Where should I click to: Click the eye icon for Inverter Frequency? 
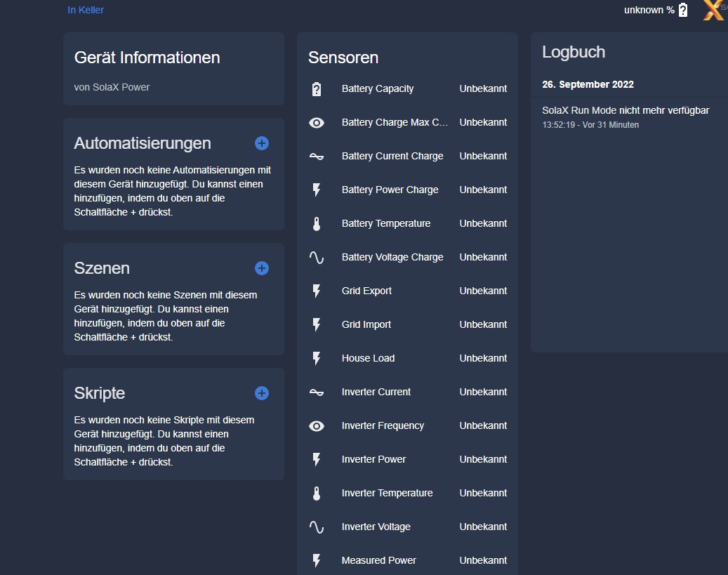point(316,426)
